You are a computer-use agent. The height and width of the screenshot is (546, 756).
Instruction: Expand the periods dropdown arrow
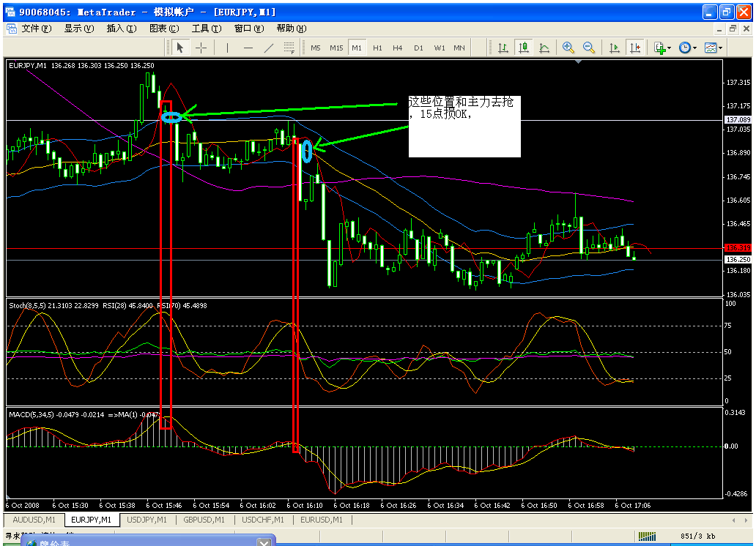click(694, 48)
